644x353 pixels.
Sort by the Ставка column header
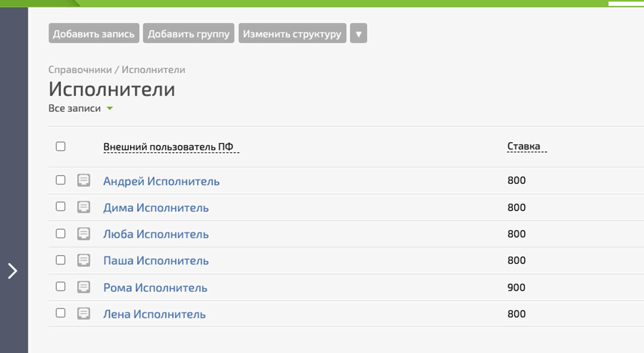[x=523, y=146]
